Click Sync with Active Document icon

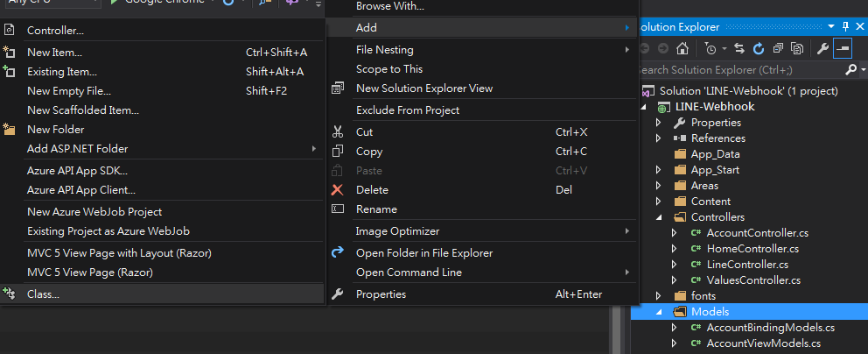739,49
